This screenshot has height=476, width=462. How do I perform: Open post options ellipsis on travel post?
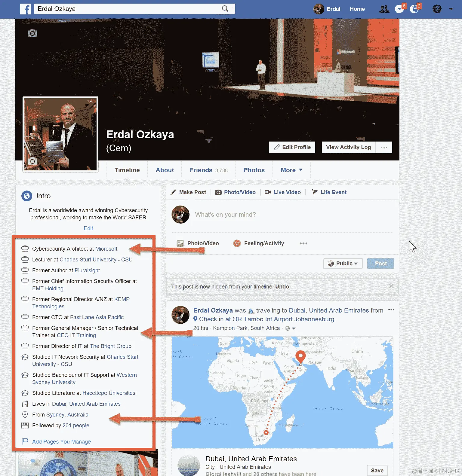tap(391, 310)
